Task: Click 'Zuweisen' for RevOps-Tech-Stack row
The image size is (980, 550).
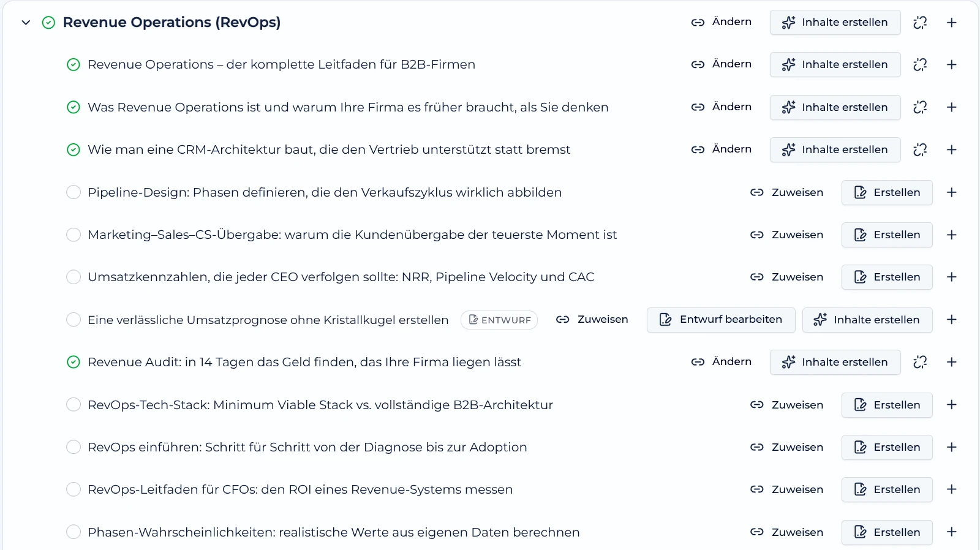Action: [787, 405]
